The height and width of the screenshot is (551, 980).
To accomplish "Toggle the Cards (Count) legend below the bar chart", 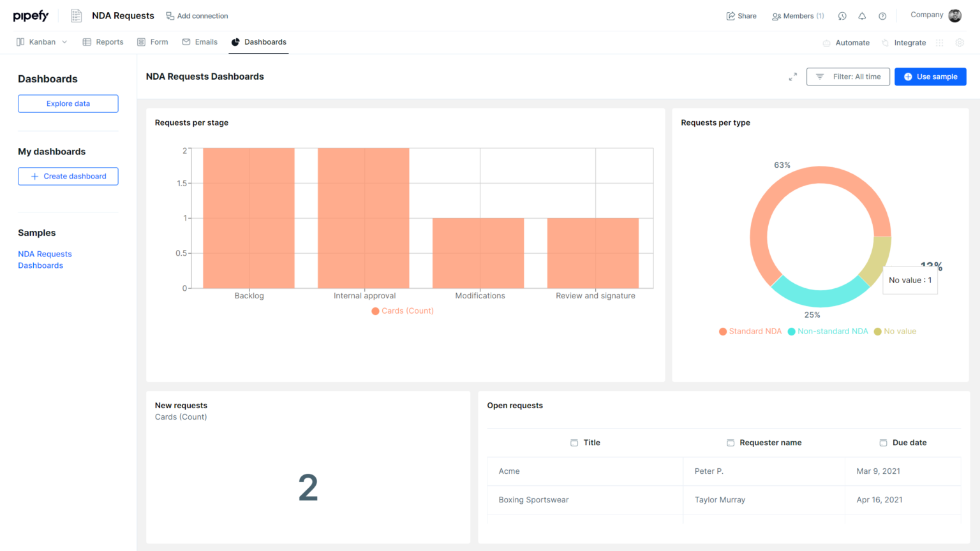I will (402, 311).
